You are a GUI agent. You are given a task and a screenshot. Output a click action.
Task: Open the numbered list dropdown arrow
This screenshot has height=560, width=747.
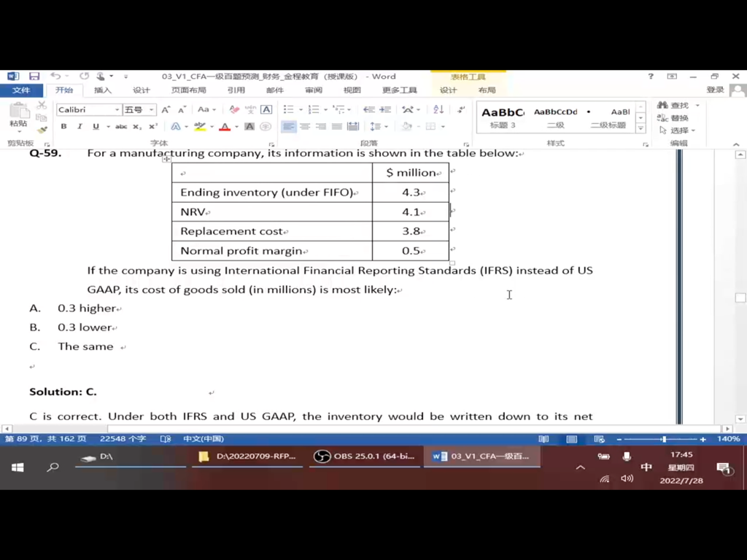point(326,110)
